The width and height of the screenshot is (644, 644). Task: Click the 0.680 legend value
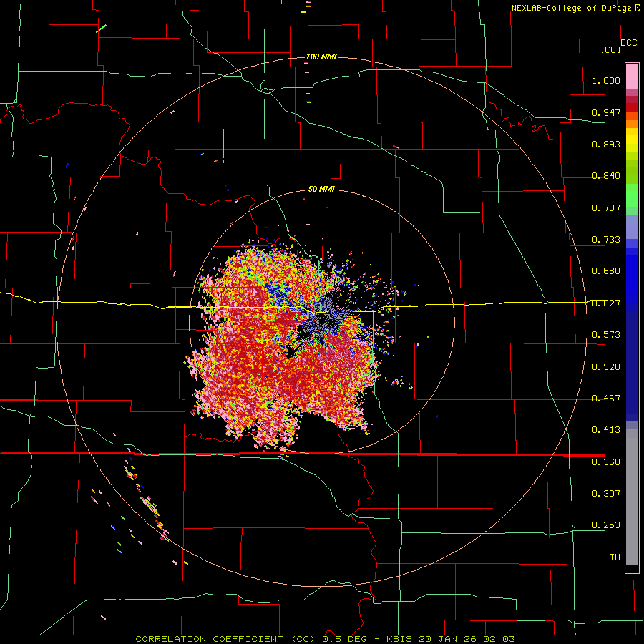click(606, 271)
